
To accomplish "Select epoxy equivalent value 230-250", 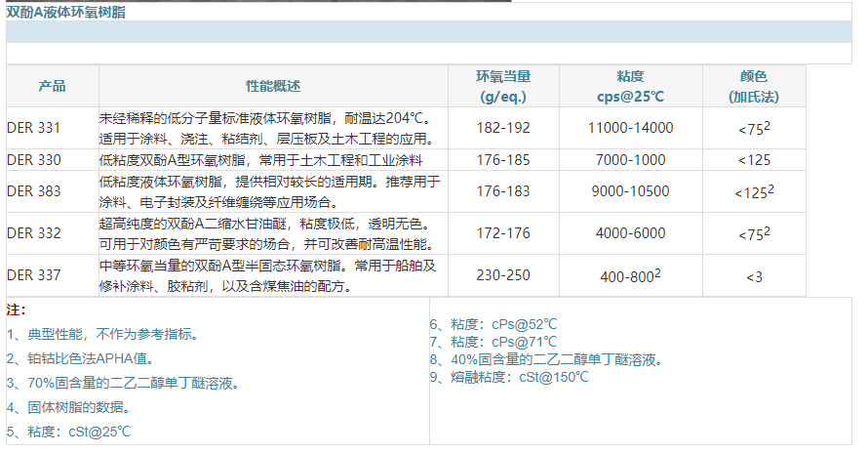I will (x=503, y=275).
